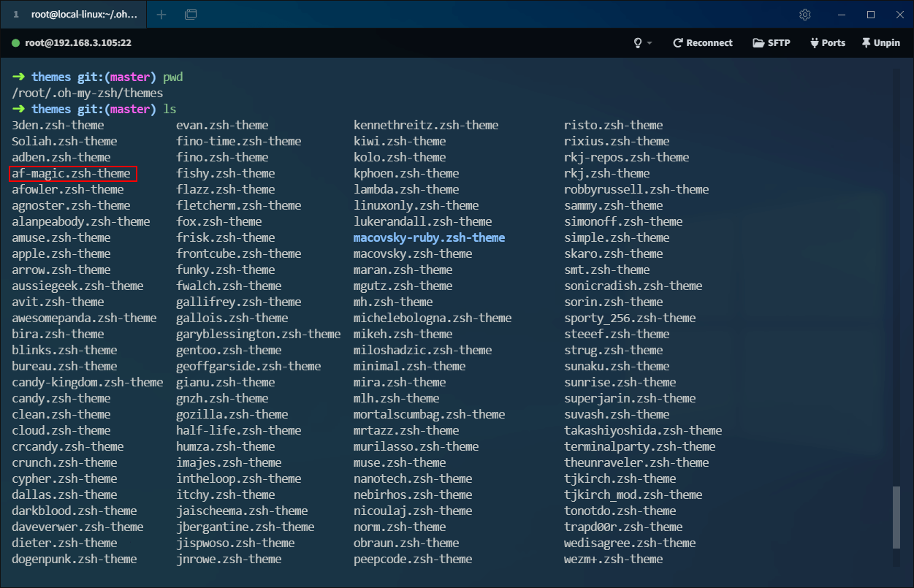
Task: Click the Reconnect button
Action: coord(702,43)
